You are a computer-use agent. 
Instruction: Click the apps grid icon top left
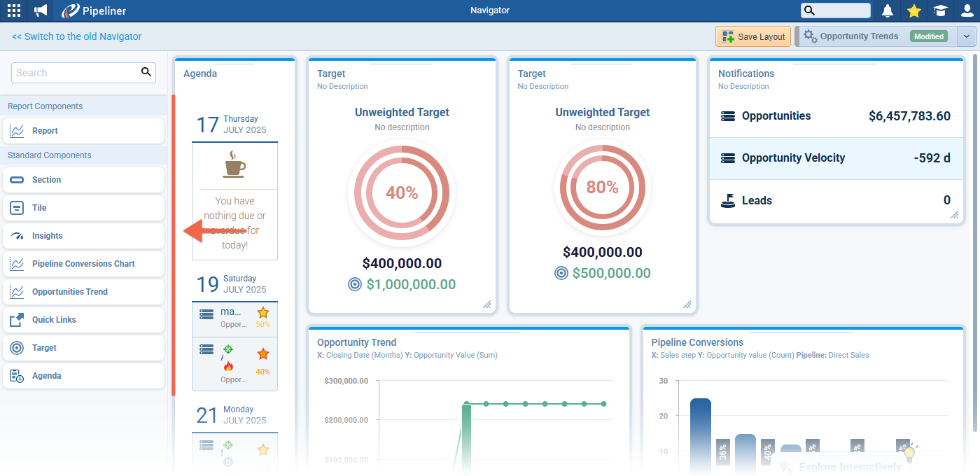13,10
